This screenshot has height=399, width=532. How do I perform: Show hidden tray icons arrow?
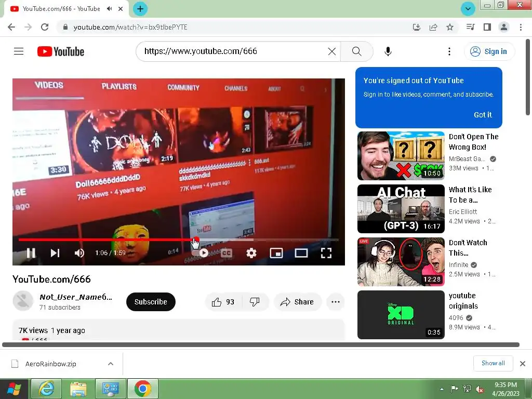pos(442,389)
